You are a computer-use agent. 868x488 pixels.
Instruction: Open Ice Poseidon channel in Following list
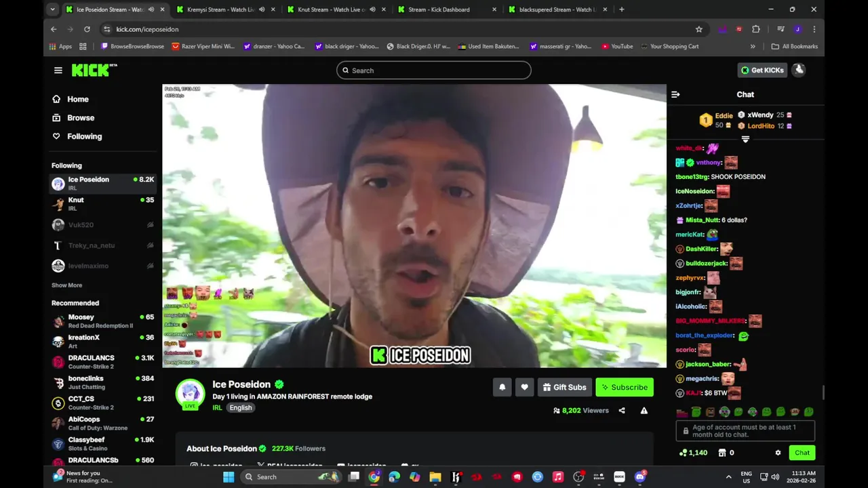[x=103, y=183]
